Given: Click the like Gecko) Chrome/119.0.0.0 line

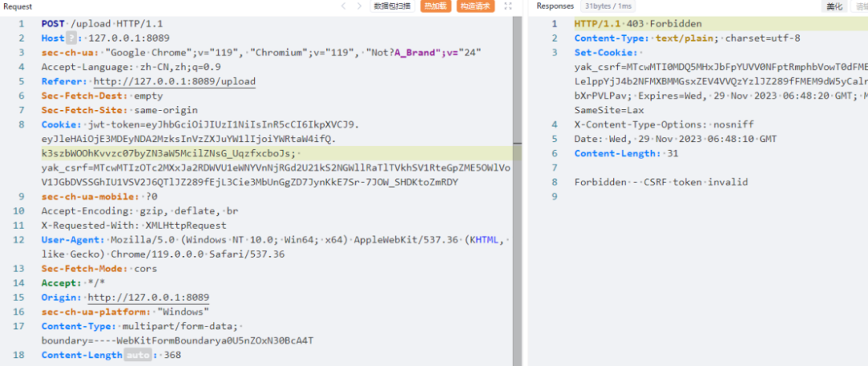Looking at the screenshot, I should pyautogui.click(x=162, y=254).
